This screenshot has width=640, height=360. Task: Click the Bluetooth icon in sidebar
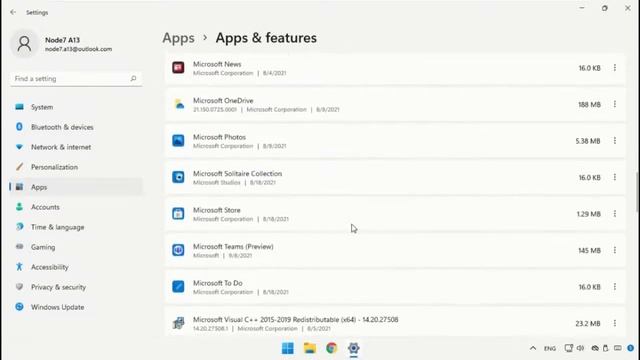pos(19,127)
